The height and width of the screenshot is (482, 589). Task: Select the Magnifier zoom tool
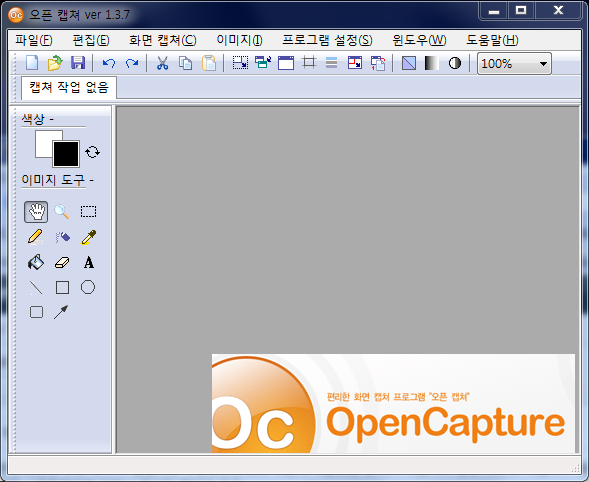click(x=62, y=212)
